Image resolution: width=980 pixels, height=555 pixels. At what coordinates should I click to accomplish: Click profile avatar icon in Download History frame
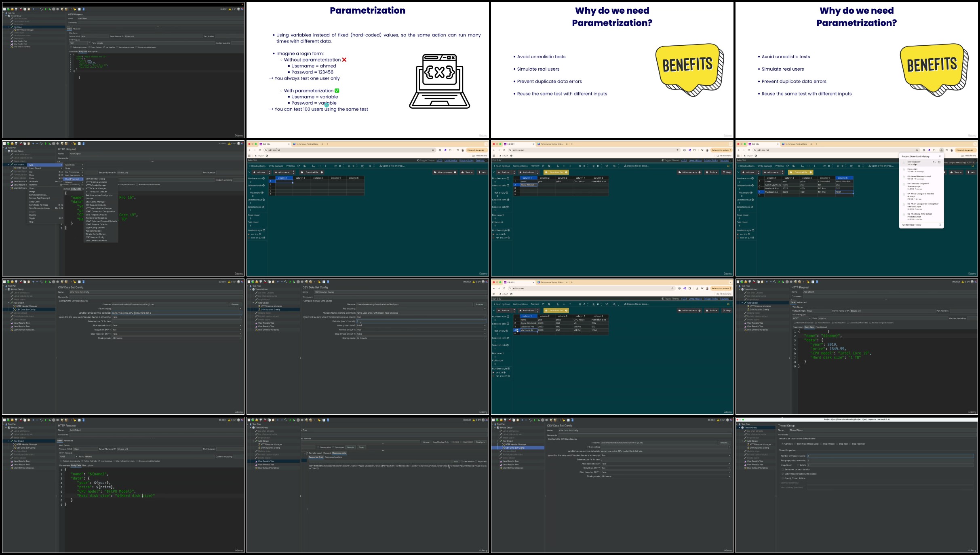pyautogui.click(x=952, y=150)
